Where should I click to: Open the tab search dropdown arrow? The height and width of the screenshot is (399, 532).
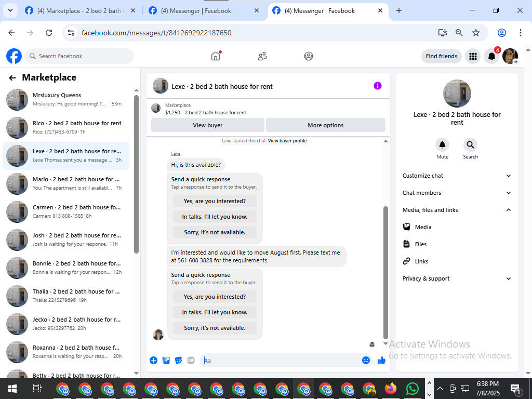click(x=10, y=10)
